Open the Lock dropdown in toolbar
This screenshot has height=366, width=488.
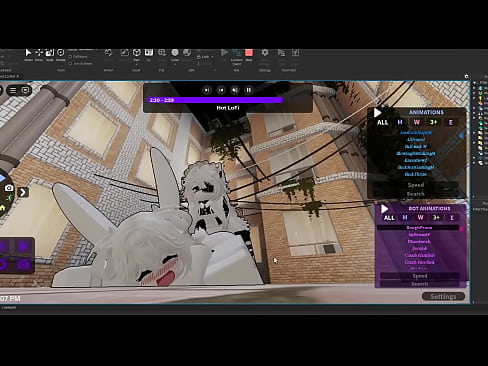click(205, 57)
